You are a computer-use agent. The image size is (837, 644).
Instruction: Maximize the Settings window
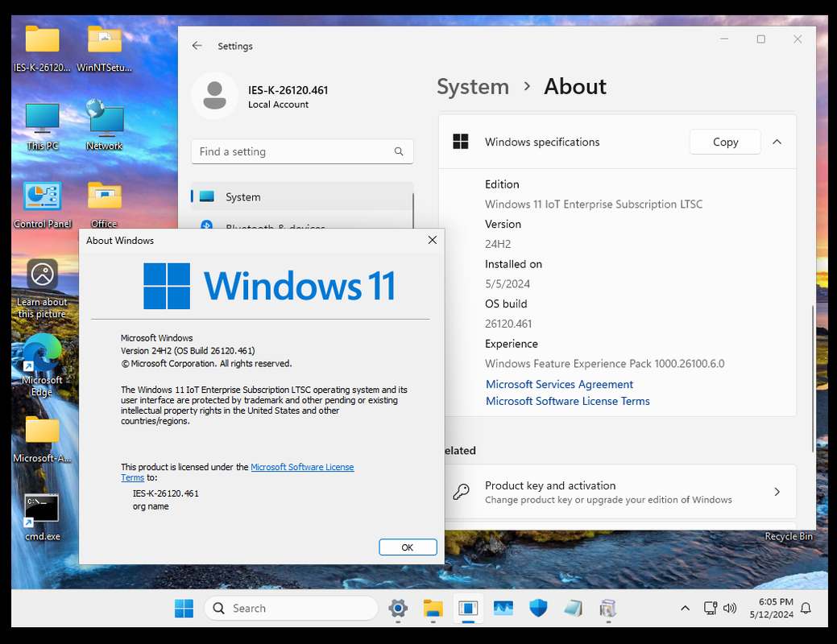[761, 39]
